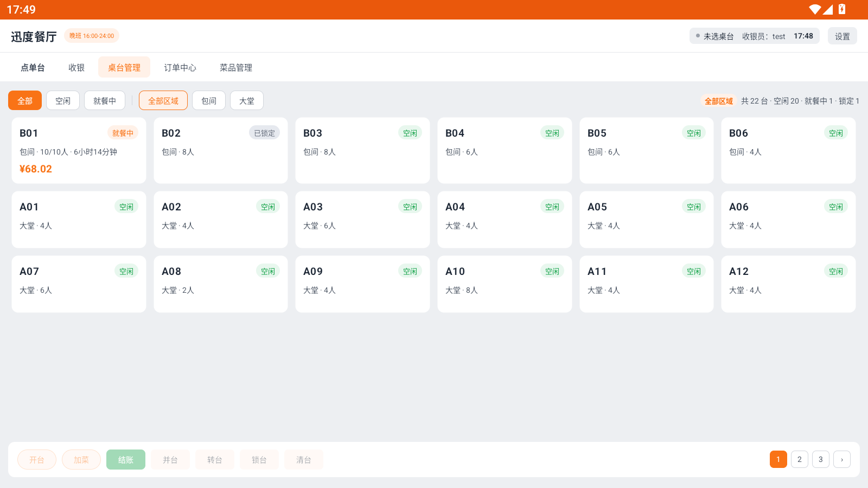Show only 包间 area tables
The height and width of the screenshot is (488, 868).
(x=209, y=101)
